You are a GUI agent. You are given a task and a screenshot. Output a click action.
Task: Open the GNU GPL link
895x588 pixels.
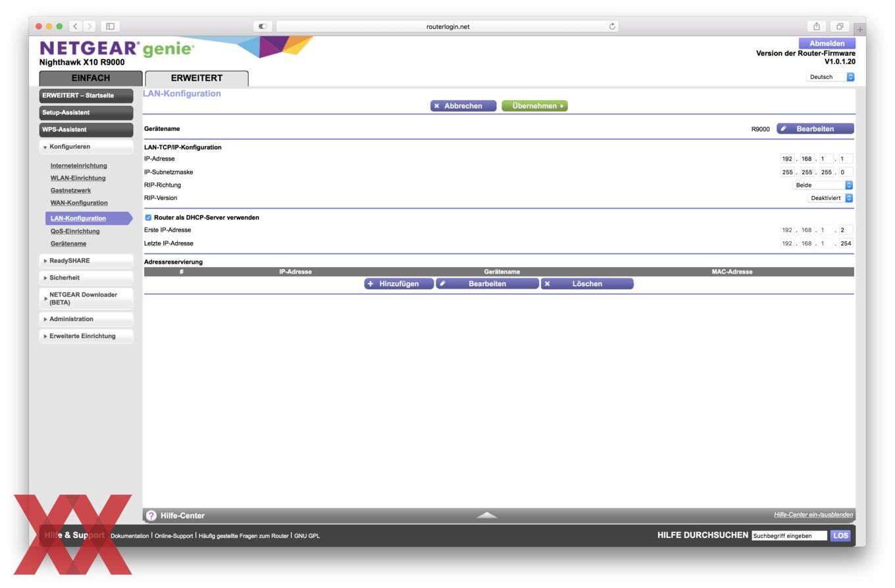click(x=307, y=536)
